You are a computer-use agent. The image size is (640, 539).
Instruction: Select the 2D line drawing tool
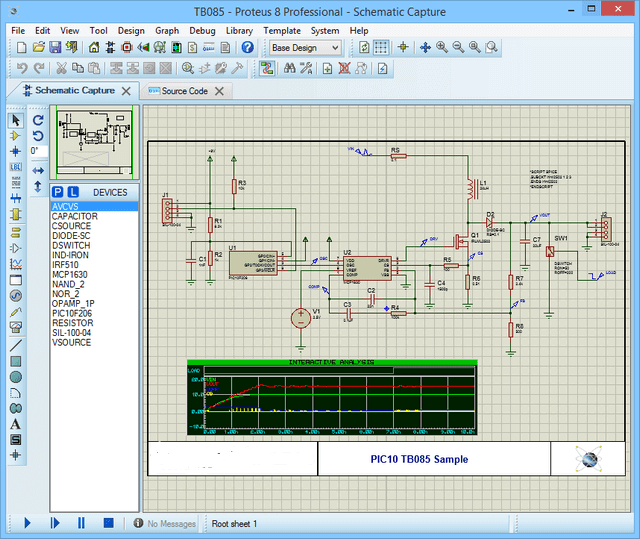coord(15,344)
